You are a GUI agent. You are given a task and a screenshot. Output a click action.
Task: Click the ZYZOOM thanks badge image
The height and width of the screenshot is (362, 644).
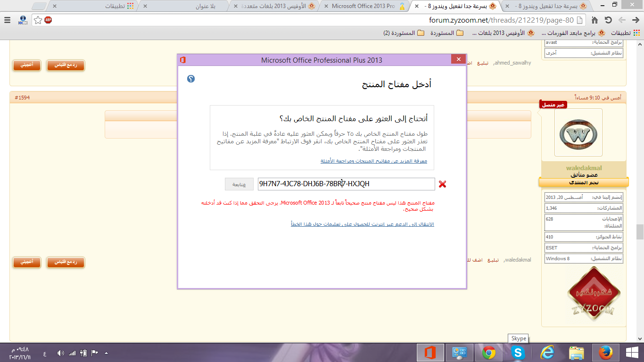(x=594, y=293)
